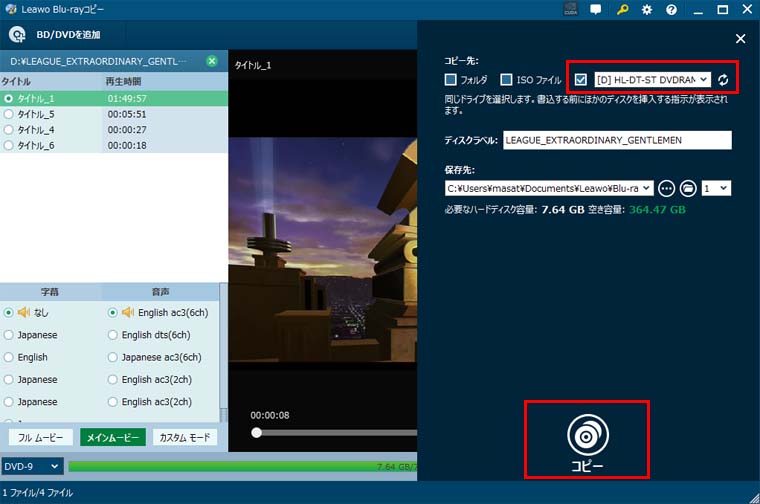
Task: Open the save destination folder icon
Action: (688, 188)
